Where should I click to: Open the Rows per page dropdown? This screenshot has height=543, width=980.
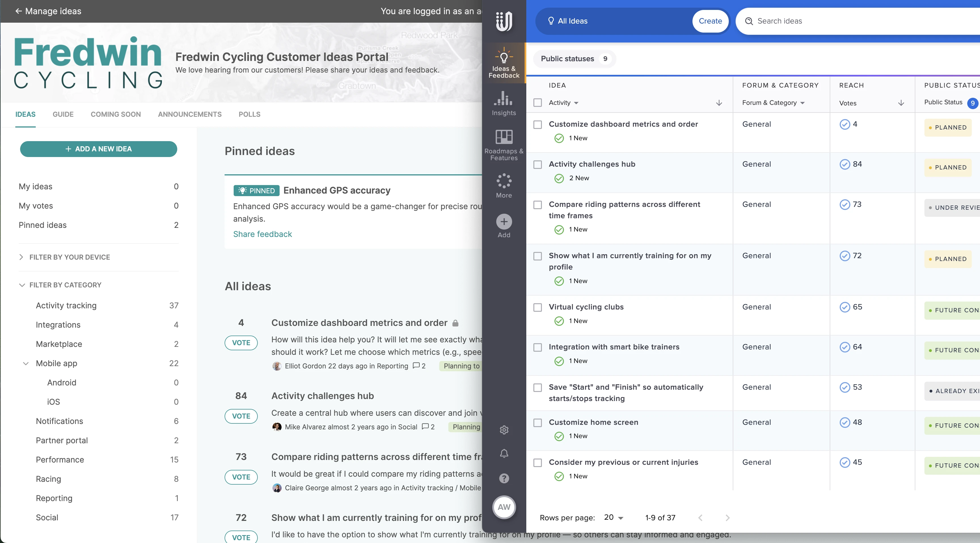click(x=613, y=517)
